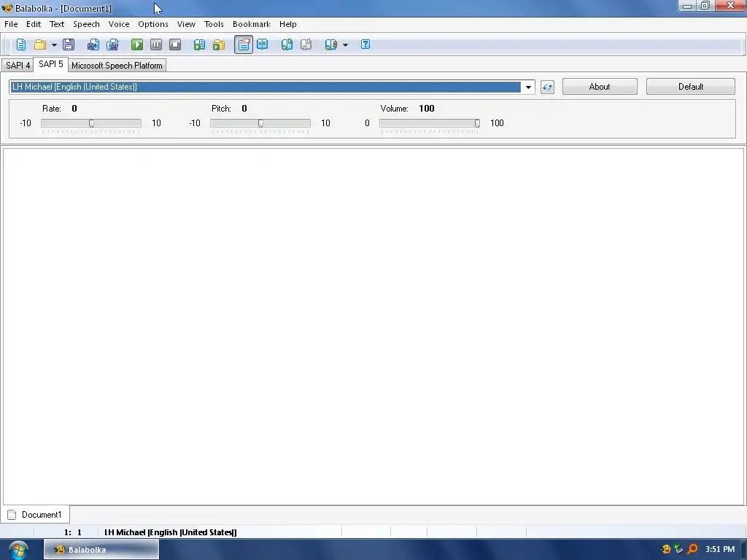Open the Edit menu
The image size is (747, 560).
34,24
